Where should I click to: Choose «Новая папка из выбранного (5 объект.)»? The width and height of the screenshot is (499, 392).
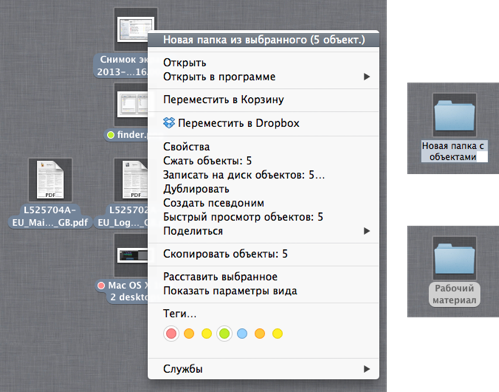click(263, 40)
